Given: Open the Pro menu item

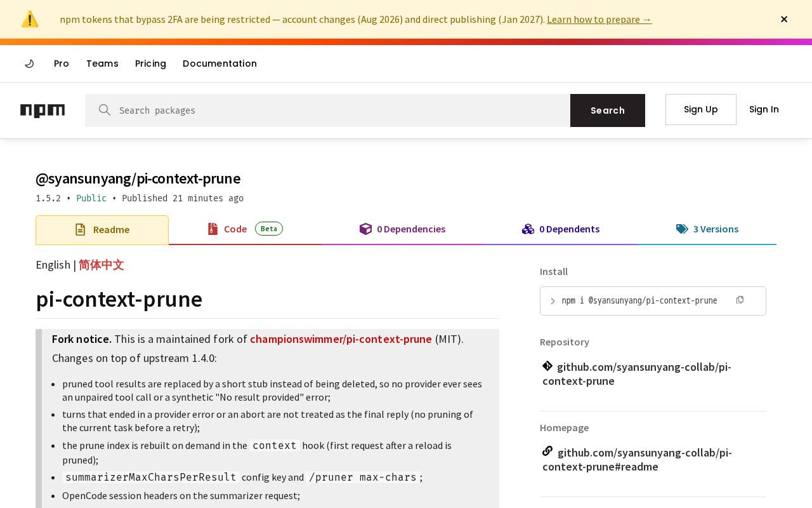Looking at the screenshot, I should point(62,63).
